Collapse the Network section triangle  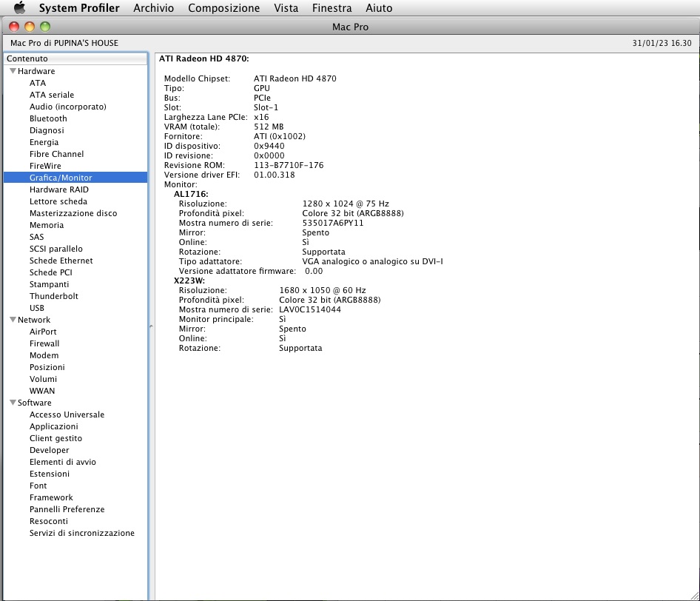[x=13, y=320]
